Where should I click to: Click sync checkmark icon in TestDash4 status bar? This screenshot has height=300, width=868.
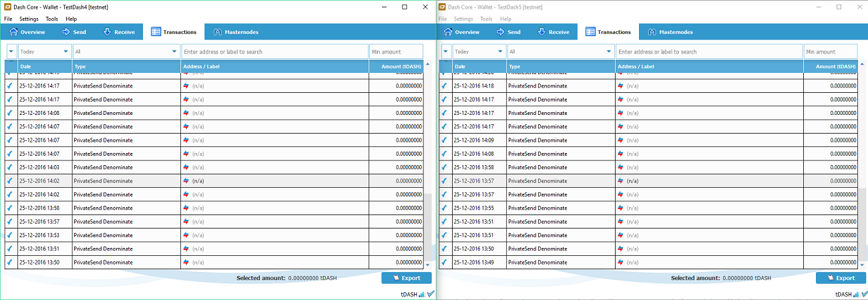[431, 294]
